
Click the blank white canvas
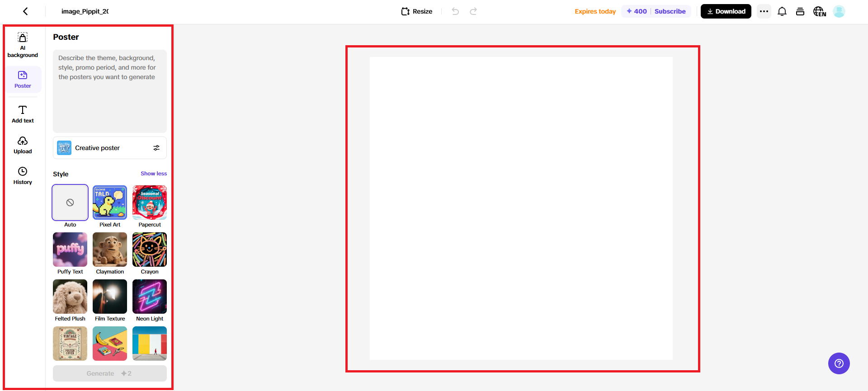point(521,208)
